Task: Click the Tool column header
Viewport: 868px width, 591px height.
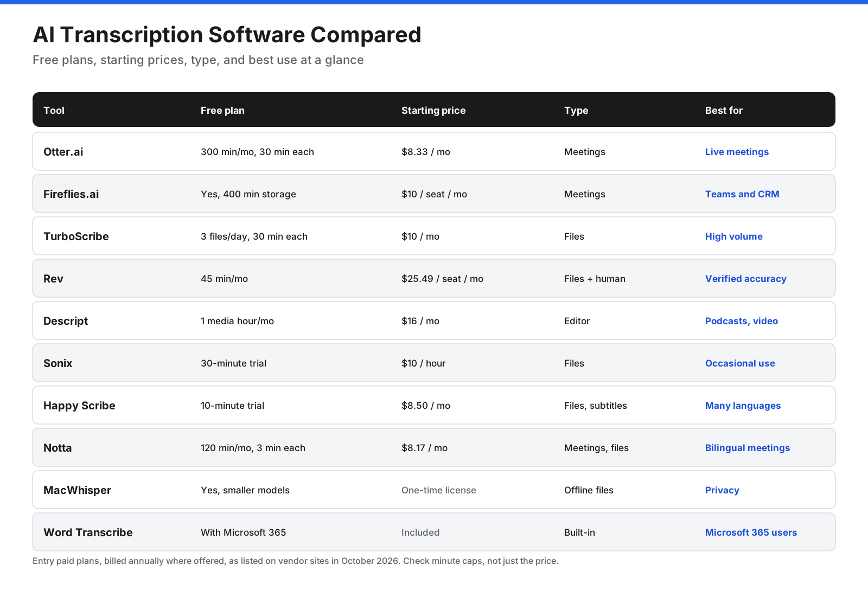Action: coord(54,111)
